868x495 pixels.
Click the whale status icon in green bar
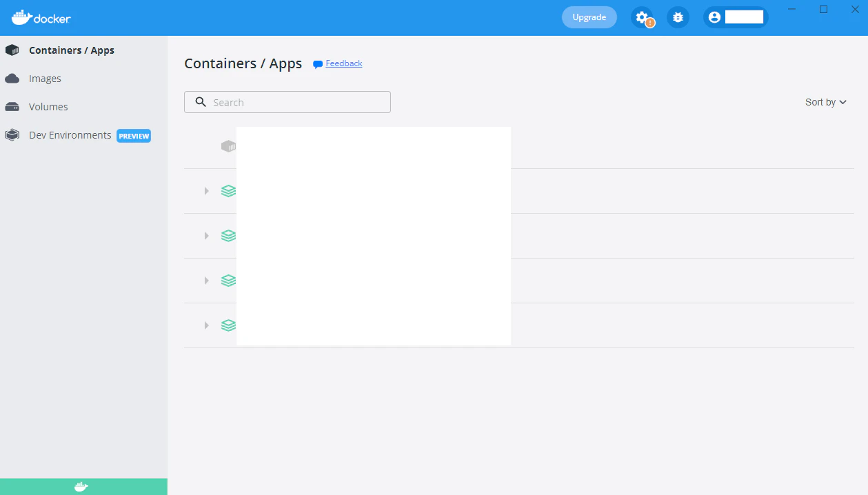coord(81,487)
